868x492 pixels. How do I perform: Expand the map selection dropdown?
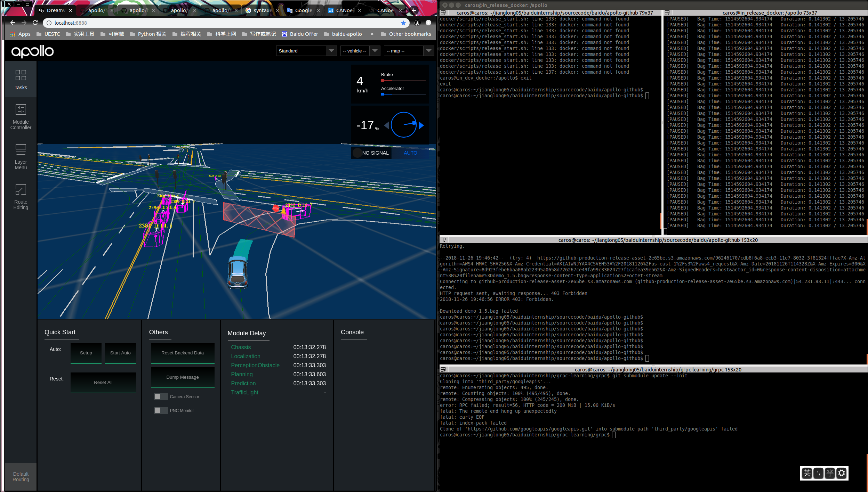tap(409, 51)
